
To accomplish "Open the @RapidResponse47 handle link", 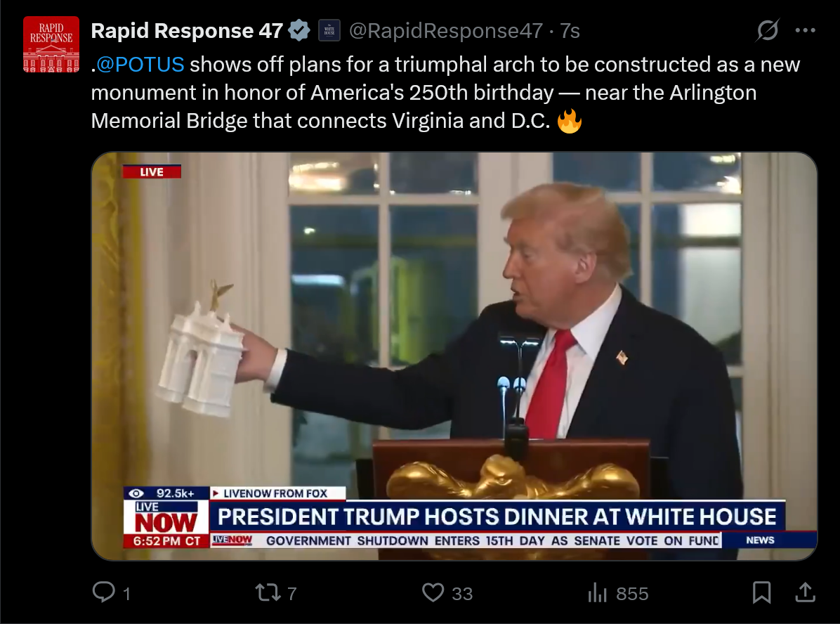I will (x=446, y=30).
